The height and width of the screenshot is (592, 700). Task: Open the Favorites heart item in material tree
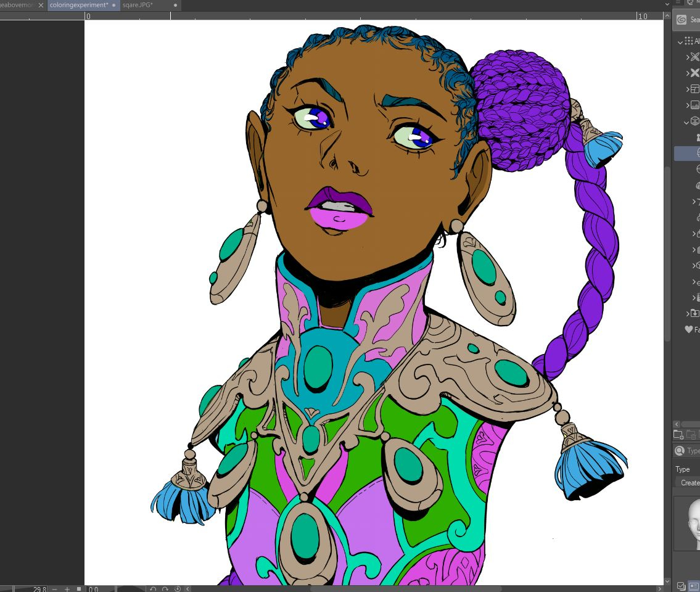[690, 330]
